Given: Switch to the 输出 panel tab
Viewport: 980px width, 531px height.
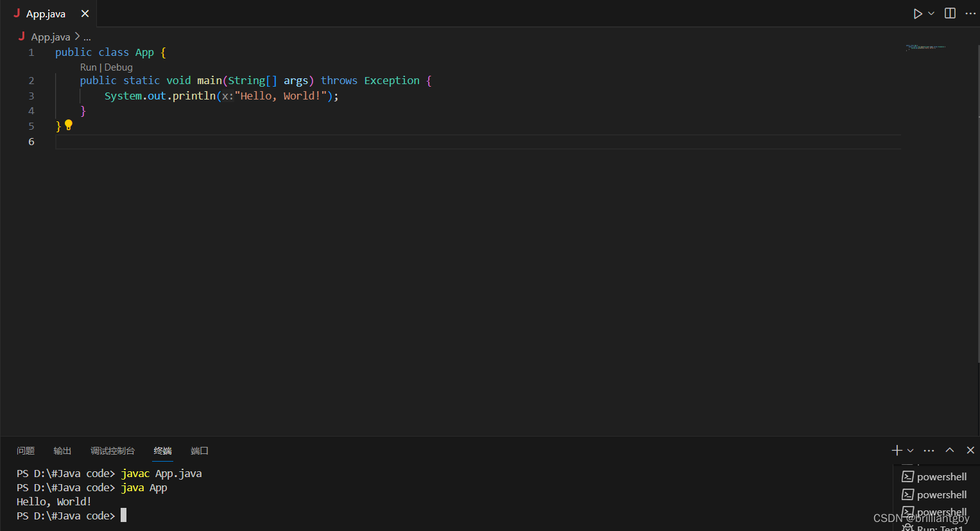Looking at the screenshot, I should click(x=62, y=450).
